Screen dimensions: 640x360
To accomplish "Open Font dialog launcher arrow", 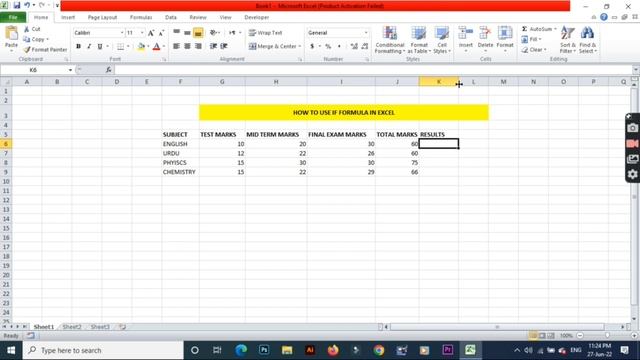I will 164,60.
